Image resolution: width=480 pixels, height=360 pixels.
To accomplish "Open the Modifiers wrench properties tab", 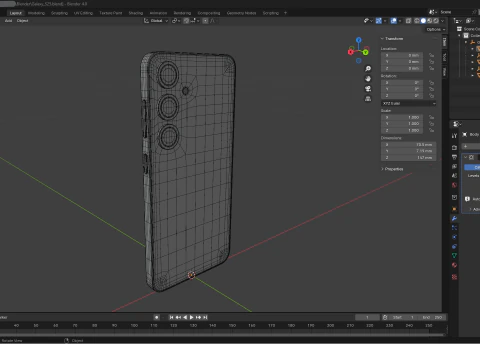I will click(x=454, y=219).
